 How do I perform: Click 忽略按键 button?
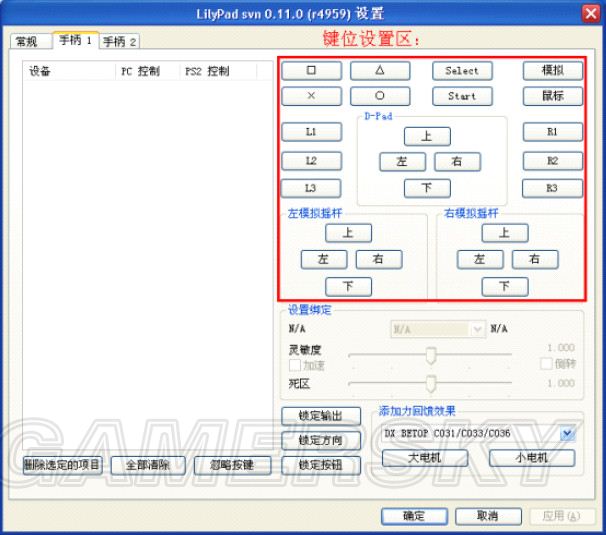coord(232,465)
